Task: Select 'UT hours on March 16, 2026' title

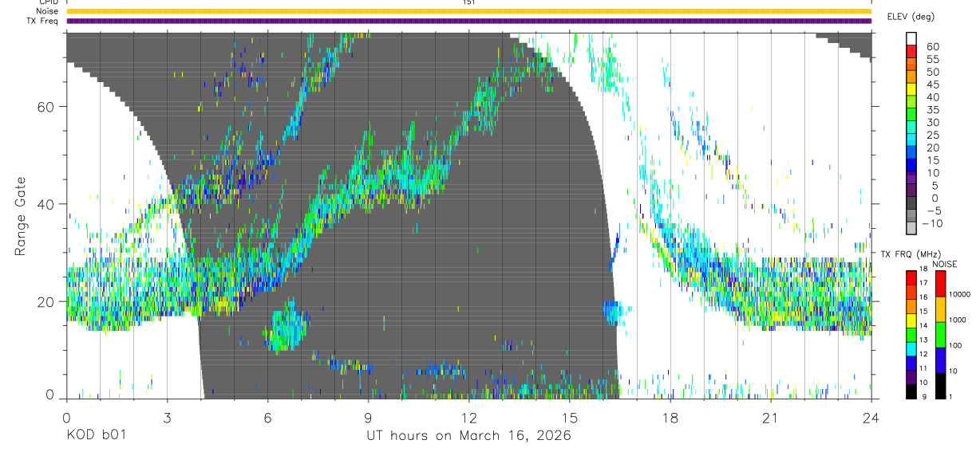Action: pos(468,435)
